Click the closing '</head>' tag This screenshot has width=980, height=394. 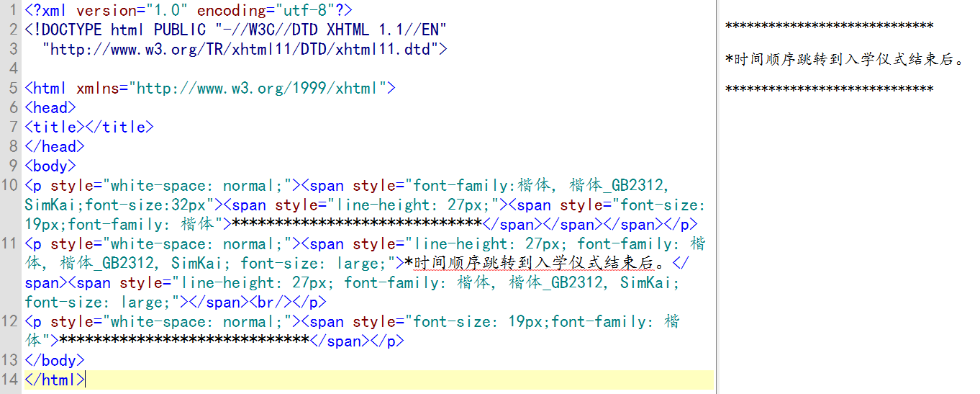coord(55,147)
